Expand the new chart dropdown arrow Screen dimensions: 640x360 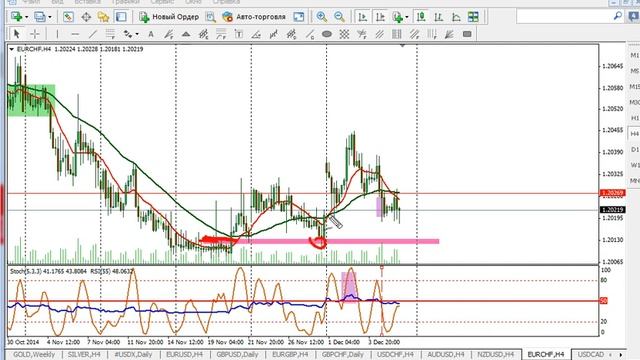[x=27, y=17]
